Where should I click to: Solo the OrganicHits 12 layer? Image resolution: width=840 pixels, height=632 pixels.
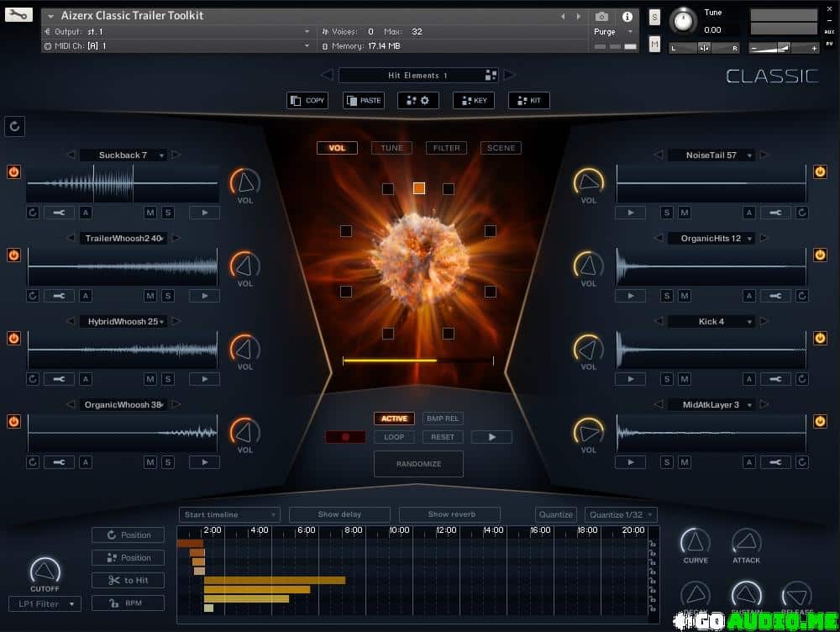click(666, 296)
